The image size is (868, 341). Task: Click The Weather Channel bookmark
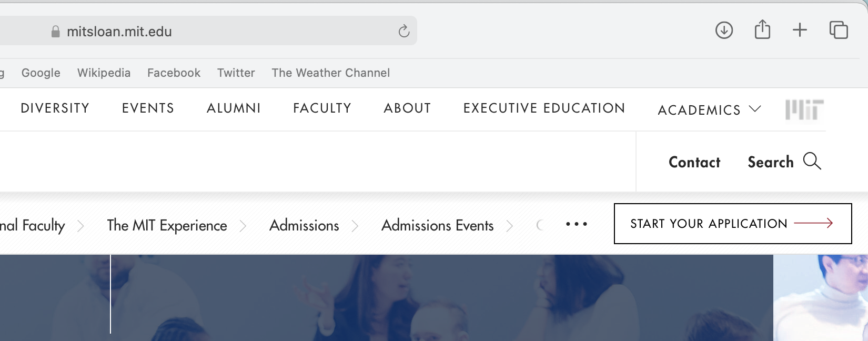pyautogui.click(x=330, y=73)
